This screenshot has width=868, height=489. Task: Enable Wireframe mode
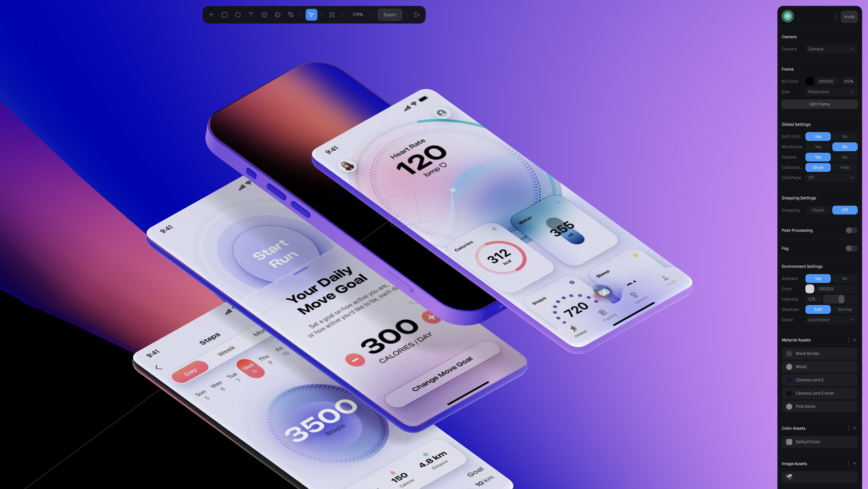coord(817,146)
